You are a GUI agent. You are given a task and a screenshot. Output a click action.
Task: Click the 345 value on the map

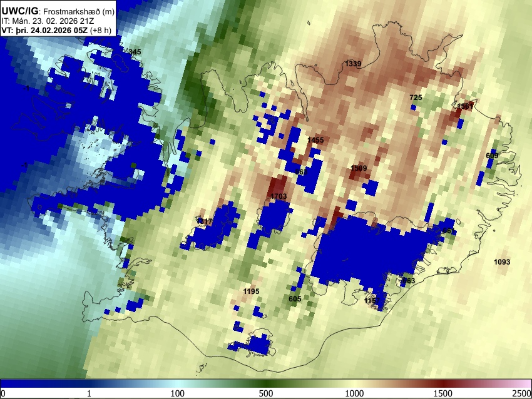click(135, 52)
